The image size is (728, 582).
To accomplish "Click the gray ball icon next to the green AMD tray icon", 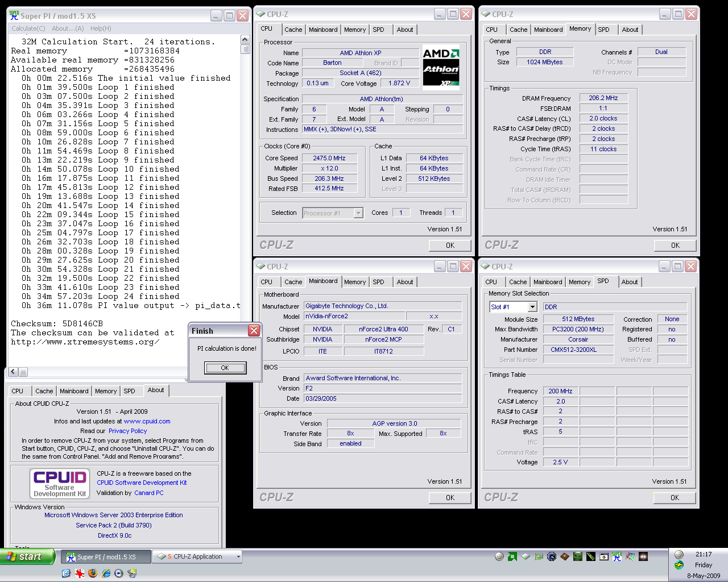I will pos(499,556).
